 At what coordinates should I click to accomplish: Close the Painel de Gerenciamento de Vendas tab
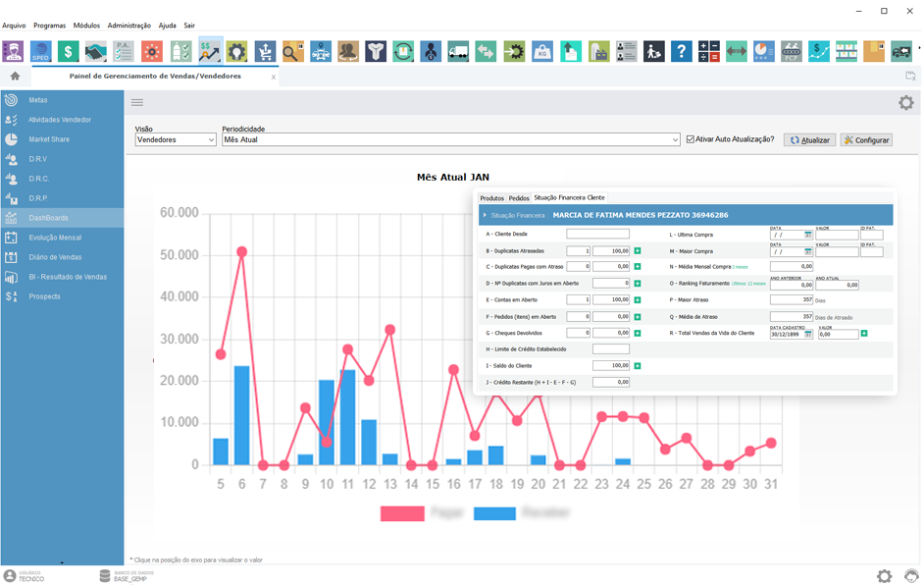274,78
